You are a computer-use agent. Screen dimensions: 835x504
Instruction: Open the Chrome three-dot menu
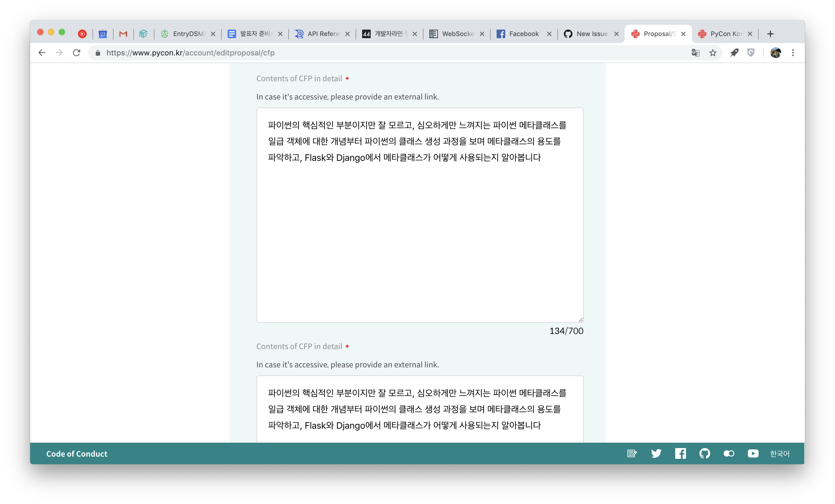click(793, 53)
